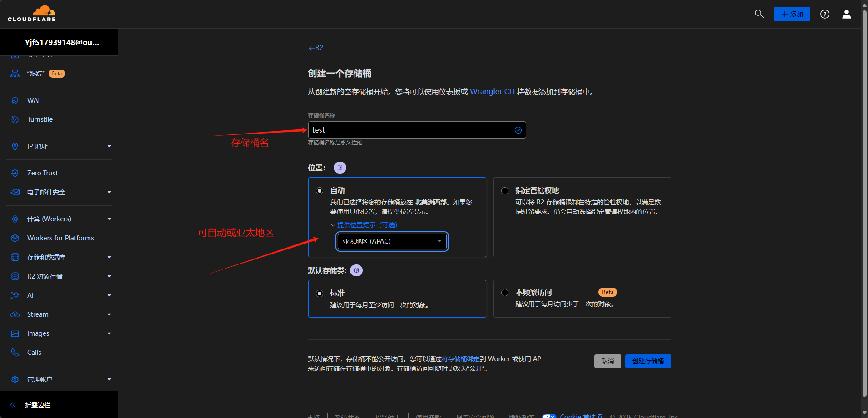This screenshot has height=418, width=868.
Task: Go back via the R2 link
Action: [x=316, y=48]
